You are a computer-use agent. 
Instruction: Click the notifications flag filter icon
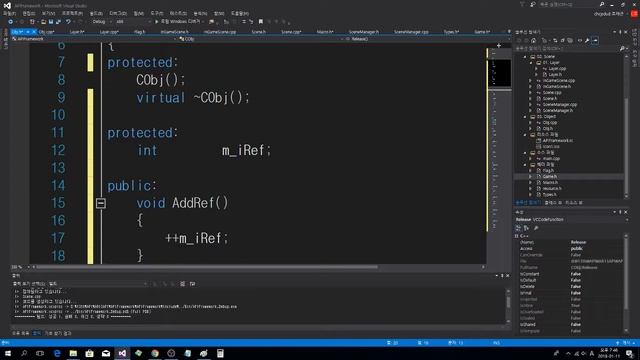[522, 4]
